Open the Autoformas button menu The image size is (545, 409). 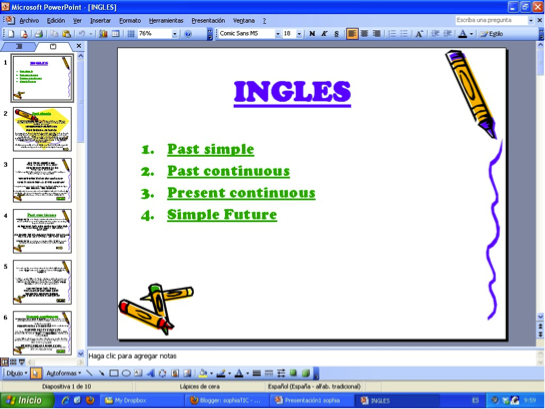(63, 373)
